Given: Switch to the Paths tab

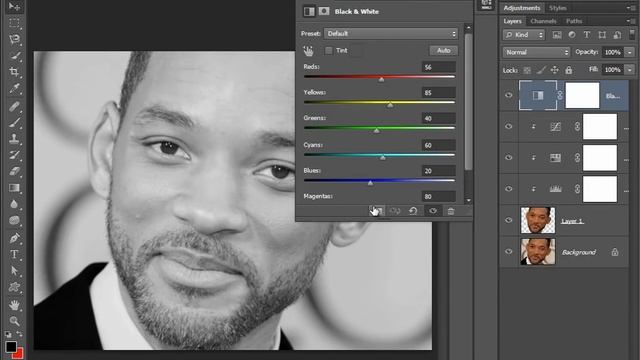Looking at the screenshot, I should coord(574,21).
